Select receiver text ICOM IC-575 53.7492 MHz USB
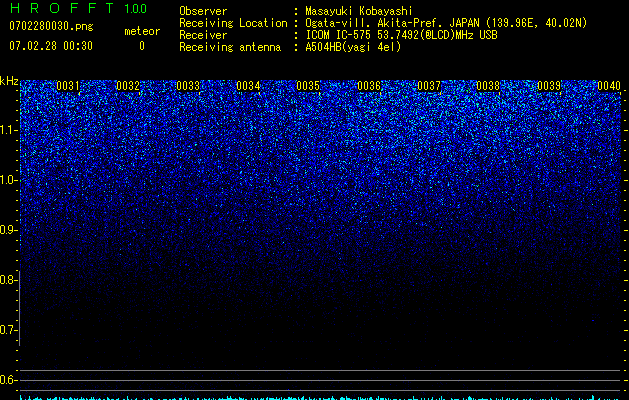This screenshot has height=400, width=629. [x=402, y=35]
